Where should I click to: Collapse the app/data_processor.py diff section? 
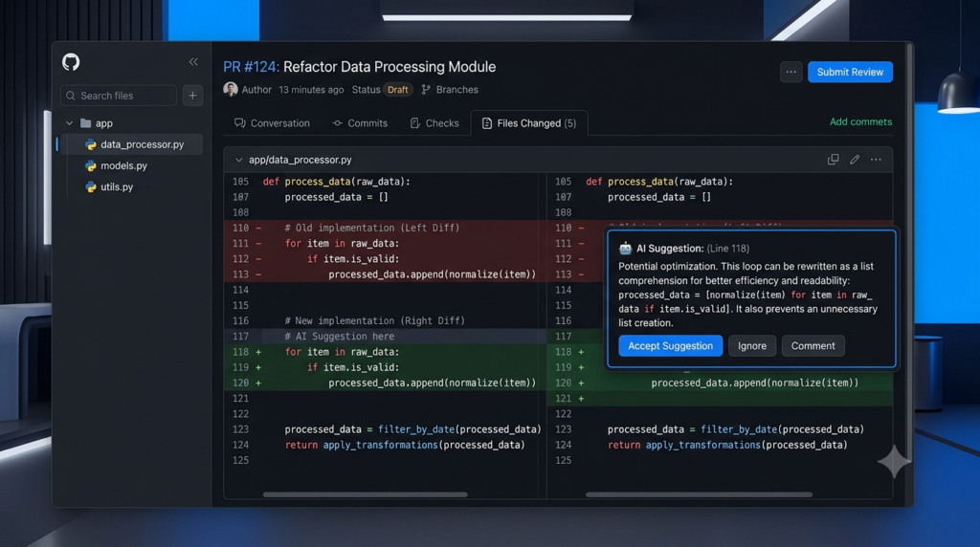tap(238, 160)
